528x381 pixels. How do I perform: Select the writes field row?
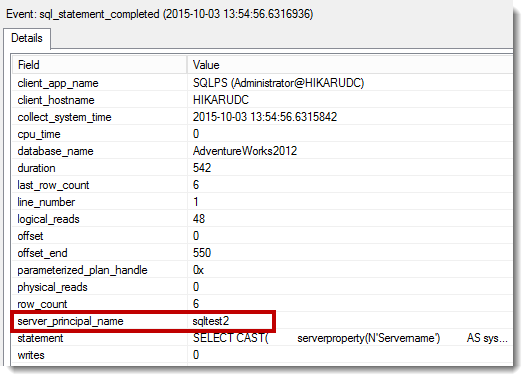[263, 355]
